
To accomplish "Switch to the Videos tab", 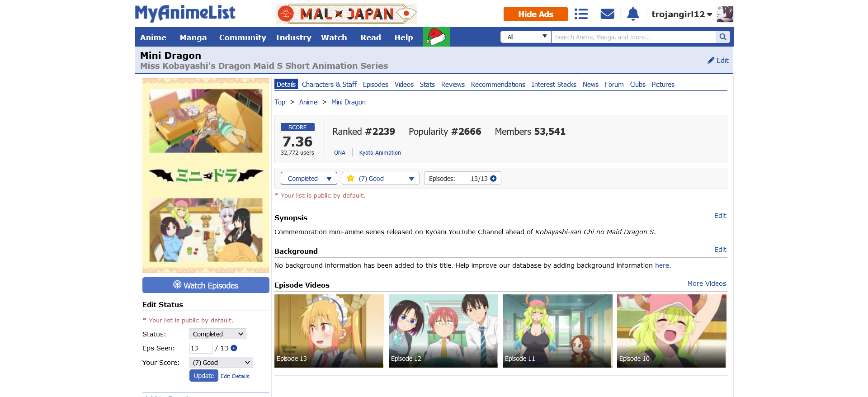I will click(x=404, y=85).
